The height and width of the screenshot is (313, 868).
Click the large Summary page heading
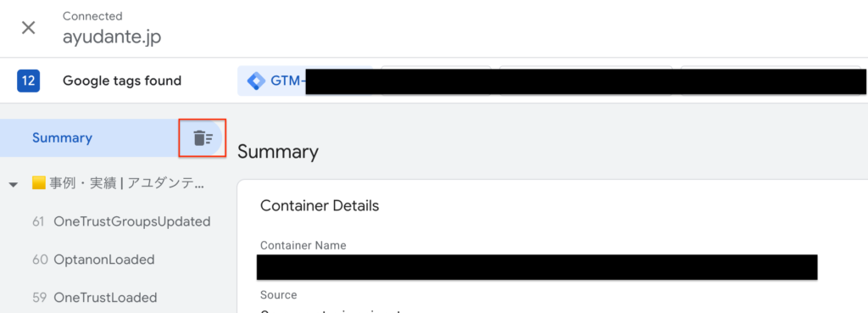(x=278, y=153)
